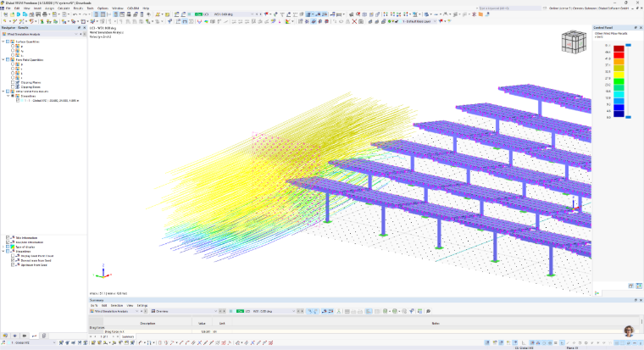Expand Type of display node
The image size is (644, 350).
pyautogui.click(x=3, y=247)
